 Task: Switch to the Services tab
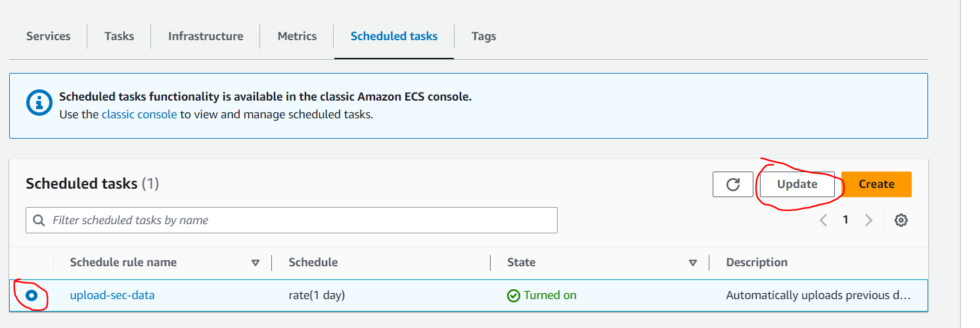click(48, 36)
